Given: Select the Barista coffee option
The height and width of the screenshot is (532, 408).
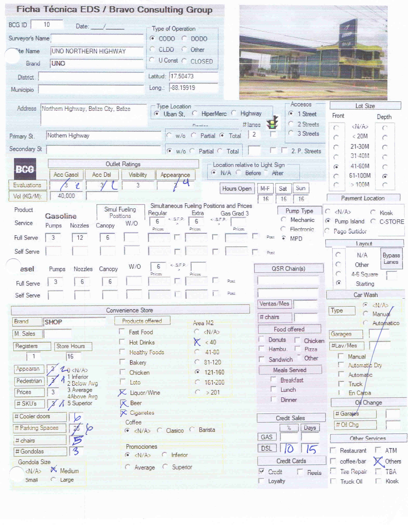Looking at the screenshot, I should point(192,429).
